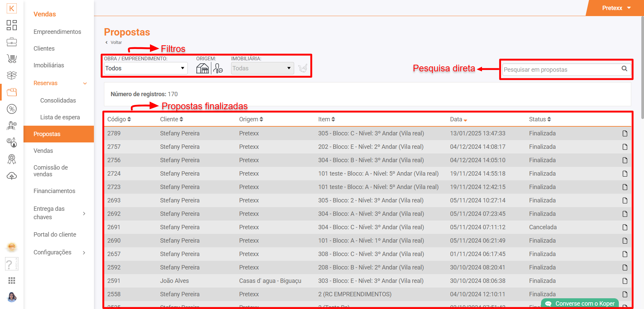Open the Pretexx account dropdown
The image size is (644, 309).
(x=616, y=8)
